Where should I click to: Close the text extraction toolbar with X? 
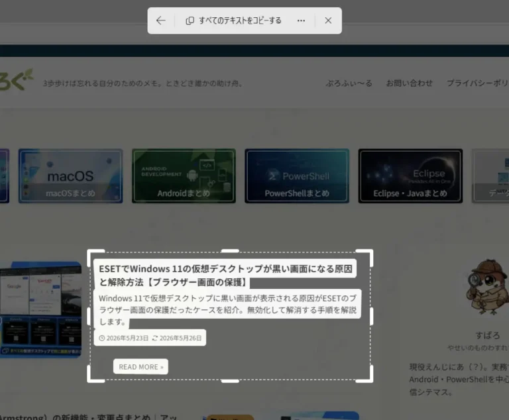pyautogui.click(x=328, y=21)
